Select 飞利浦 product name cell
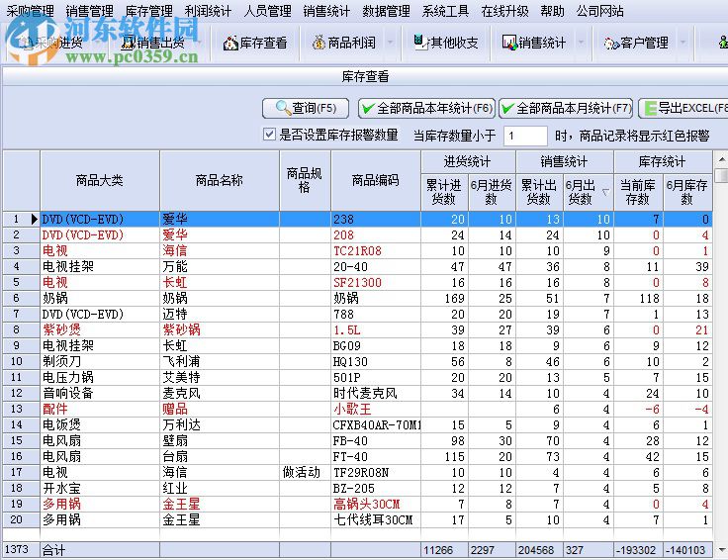This screenshot has height=560, width=728. pos(220,361)
